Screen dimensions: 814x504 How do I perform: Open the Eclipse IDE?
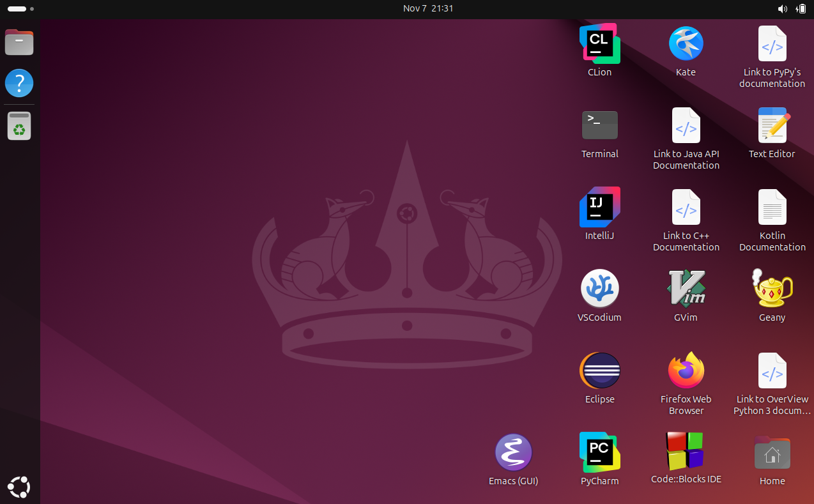click(x=599, y=370)
